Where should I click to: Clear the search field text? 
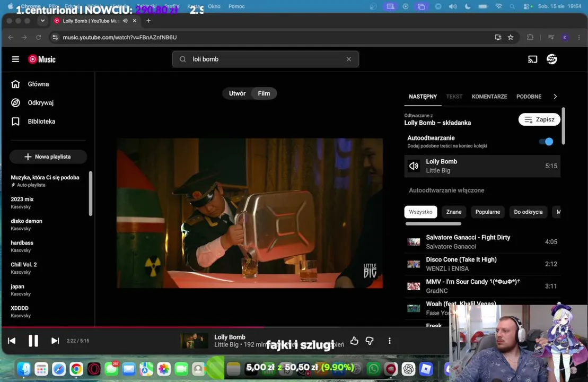[349, 59]
